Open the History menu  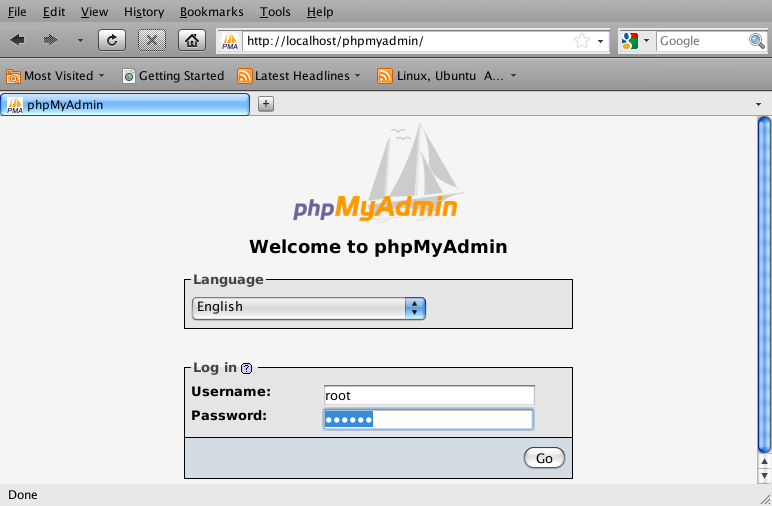(144, 11)
